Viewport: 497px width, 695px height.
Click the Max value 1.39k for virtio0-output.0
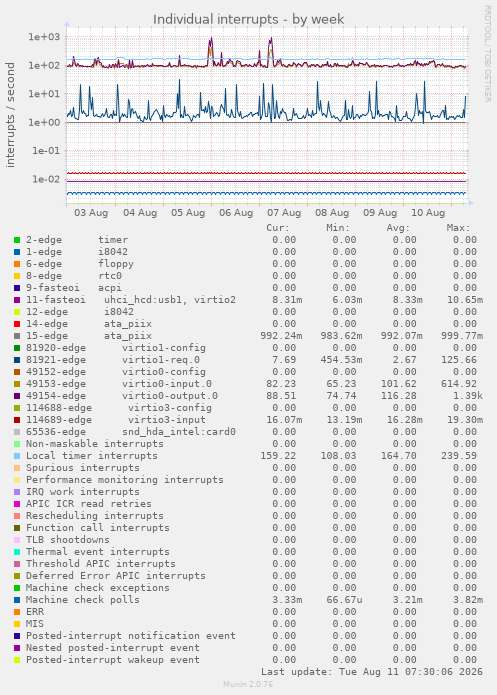click(x=468, y=396)
